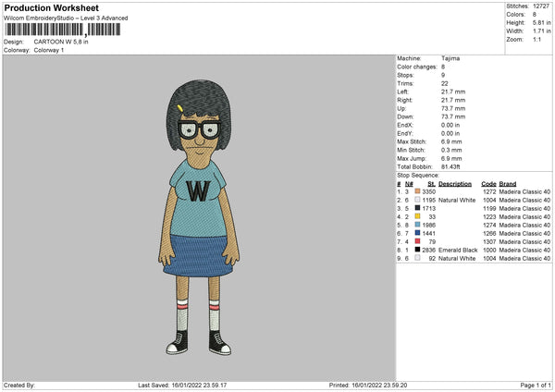
Task: Select the EndY value "0.00 in"
Action: 450,133
